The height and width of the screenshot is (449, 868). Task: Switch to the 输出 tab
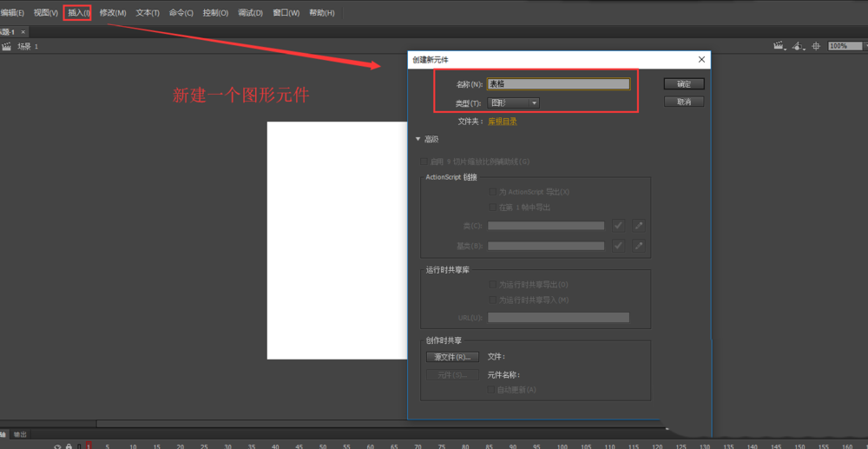(20, 434)
